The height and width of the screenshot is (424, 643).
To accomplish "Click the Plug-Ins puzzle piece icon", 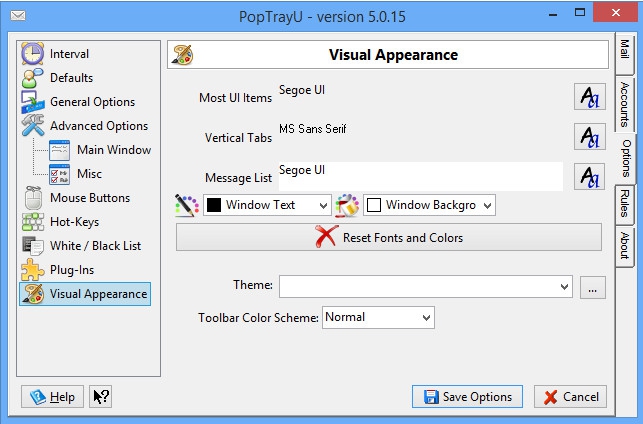I will (32, 270).
